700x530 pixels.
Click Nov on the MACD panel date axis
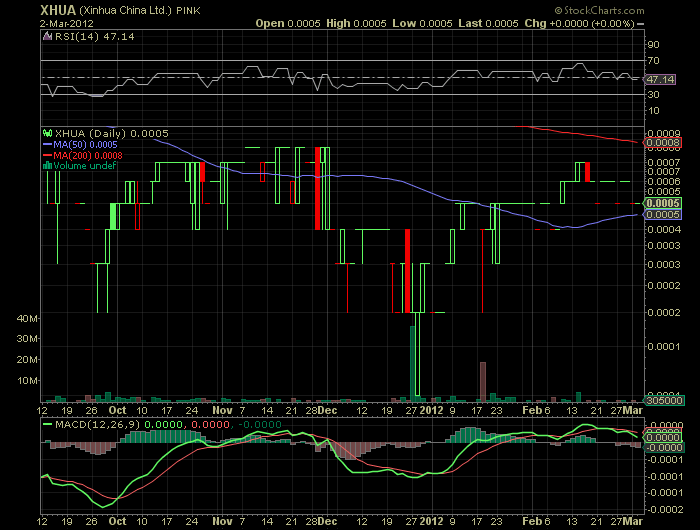coord(222,521)
